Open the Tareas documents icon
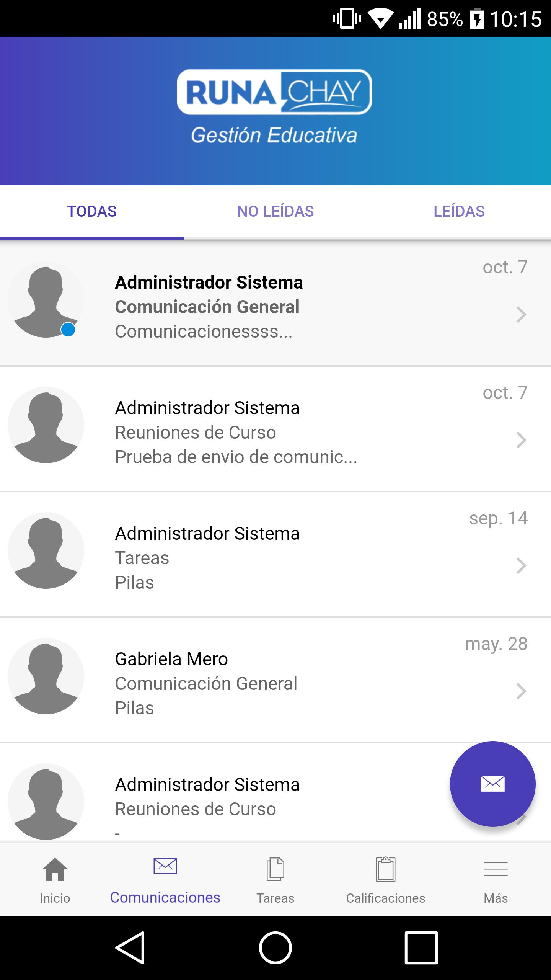Screen dimensions: 551x980 pyautogui.click(x=275, y=869)
